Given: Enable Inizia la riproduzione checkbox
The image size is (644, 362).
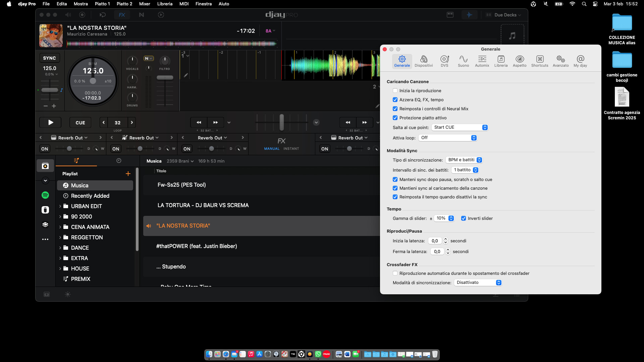Looking at the screenshot, I should (395, 91).
